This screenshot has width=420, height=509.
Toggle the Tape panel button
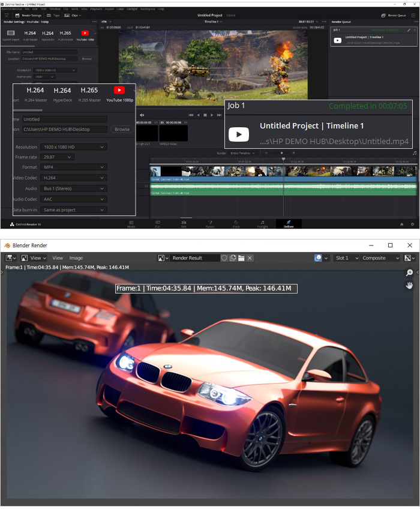click(x=53, y=15)
